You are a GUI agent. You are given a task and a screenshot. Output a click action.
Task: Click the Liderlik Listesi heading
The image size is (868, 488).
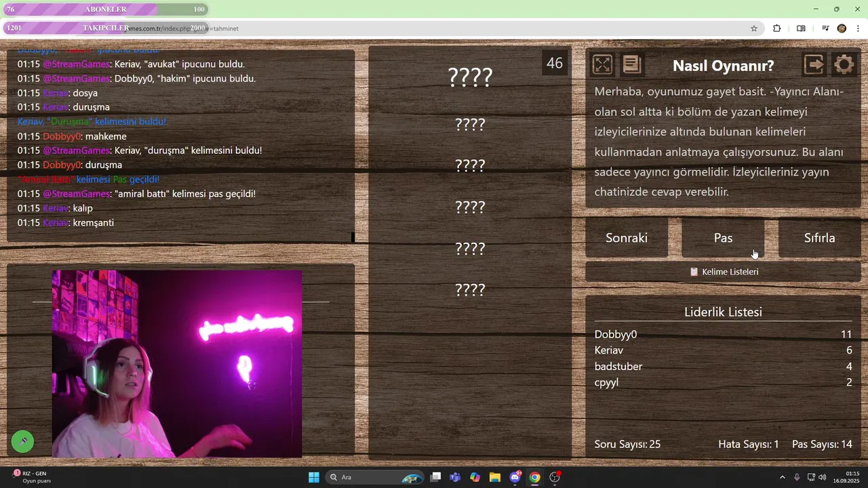coord(723,312)
